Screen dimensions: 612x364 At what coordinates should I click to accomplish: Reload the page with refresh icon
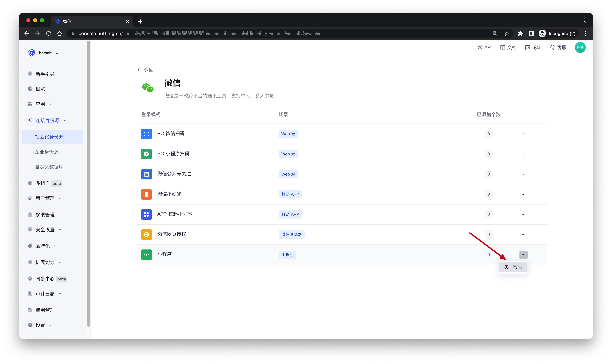(x=49, y=34)
